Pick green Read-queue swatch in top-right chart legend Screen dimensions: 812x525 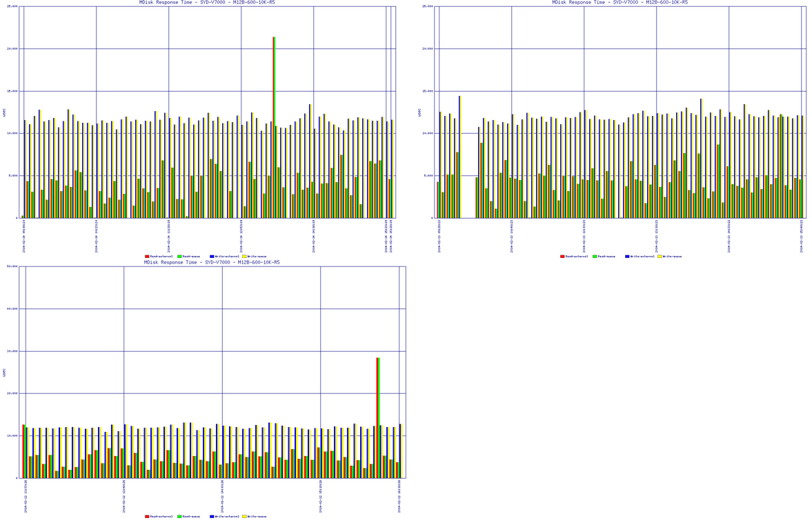pos(595,257)
